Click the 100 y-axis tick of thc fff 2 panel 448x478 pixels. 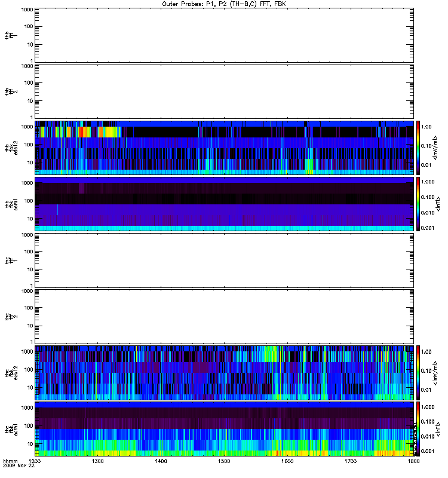click(x=29, y=308)
